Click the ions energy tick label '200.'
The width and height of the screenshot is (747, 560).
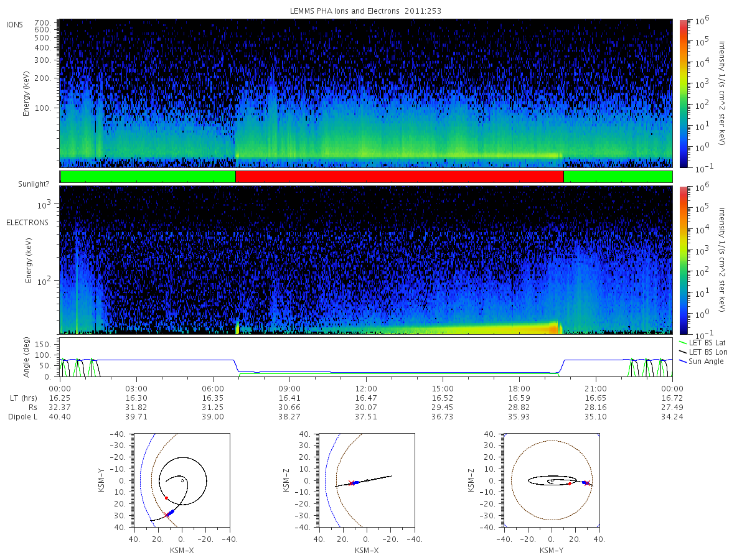(42, 79)
